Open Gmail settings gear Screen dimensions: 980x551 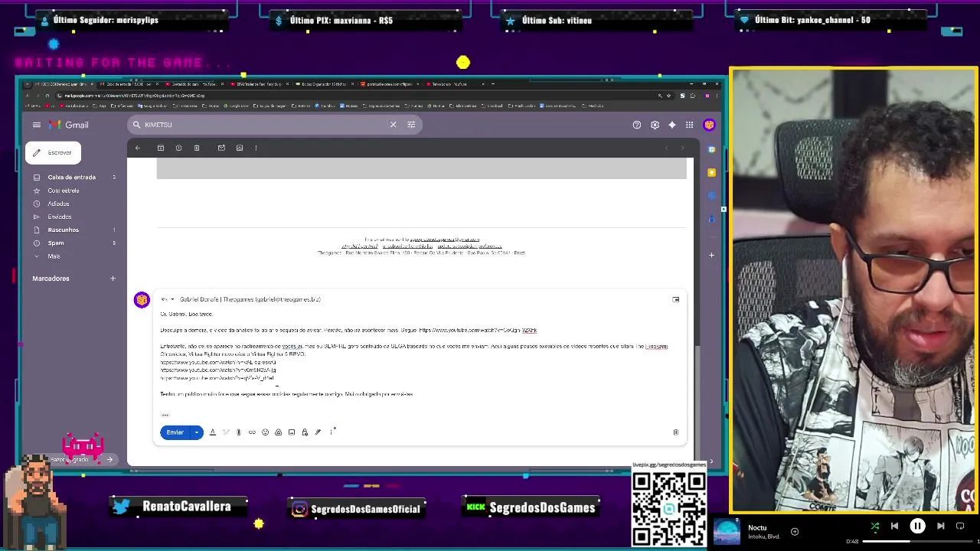pos(655,125)
